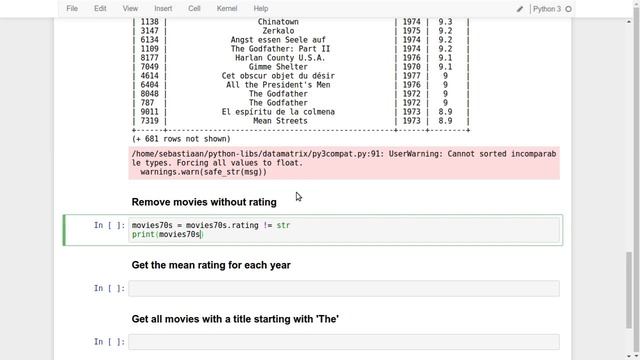The image size is (640, 360).
Task: Click the Zerkalo movie title
Action: click(278, 31)
